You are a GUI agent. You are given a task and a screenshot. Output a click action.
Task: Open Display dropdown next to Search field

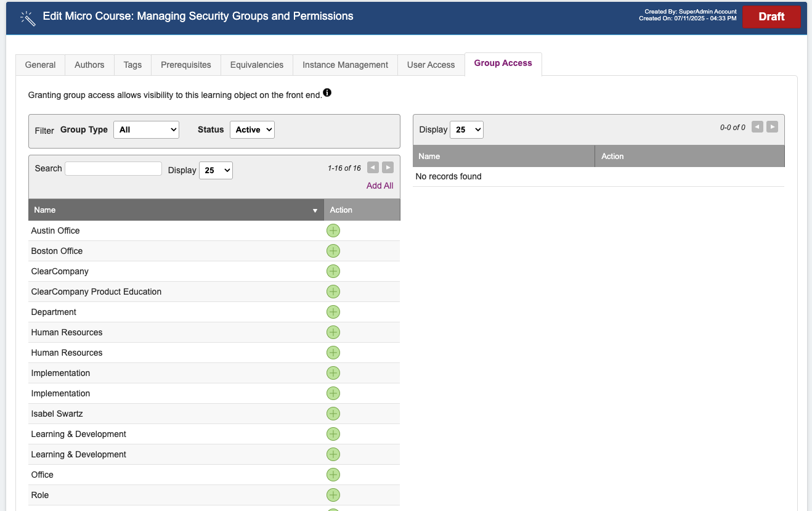(x=216, y=170)
